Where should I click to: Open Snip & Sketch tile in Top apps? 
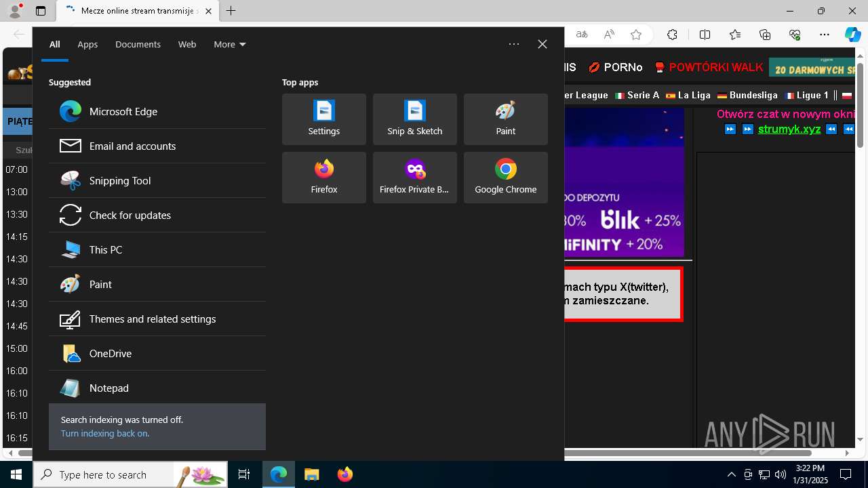(415, 119)
